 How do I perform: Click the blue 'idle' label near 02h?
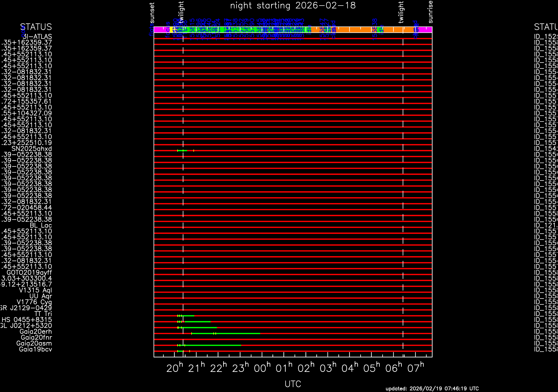coord(309,30)
